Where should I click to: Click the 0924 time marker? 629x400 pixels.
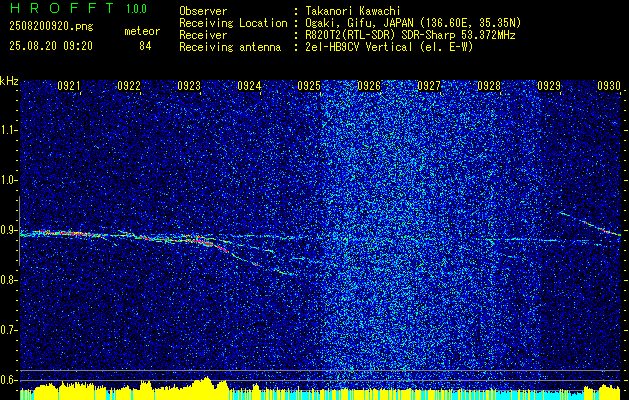coord(249,86)
